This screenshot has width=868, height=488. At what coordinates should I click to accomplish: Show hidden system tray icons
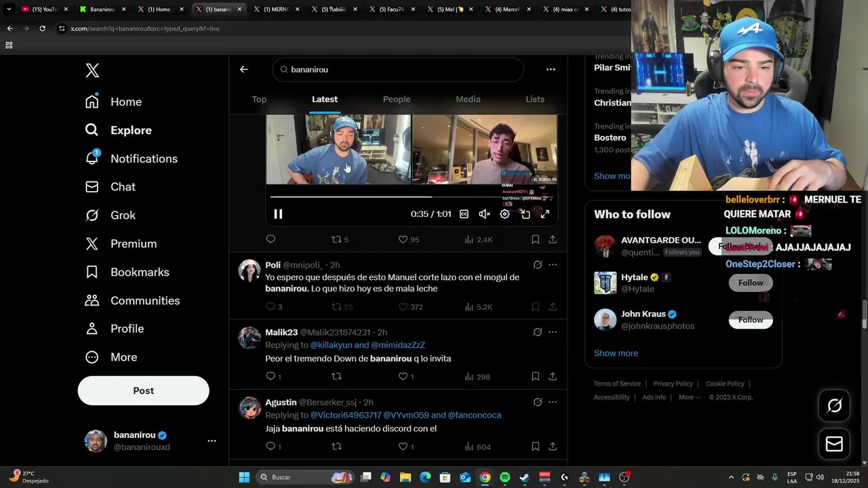pyautogui.click(x=731, y=477)
